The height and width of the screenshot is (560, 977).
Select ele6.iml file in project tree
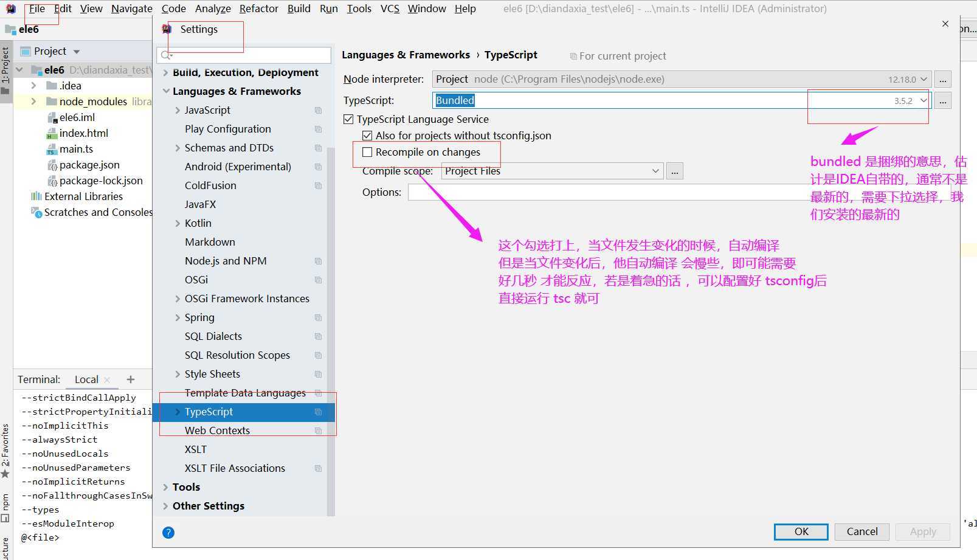[x=77, y=117]
